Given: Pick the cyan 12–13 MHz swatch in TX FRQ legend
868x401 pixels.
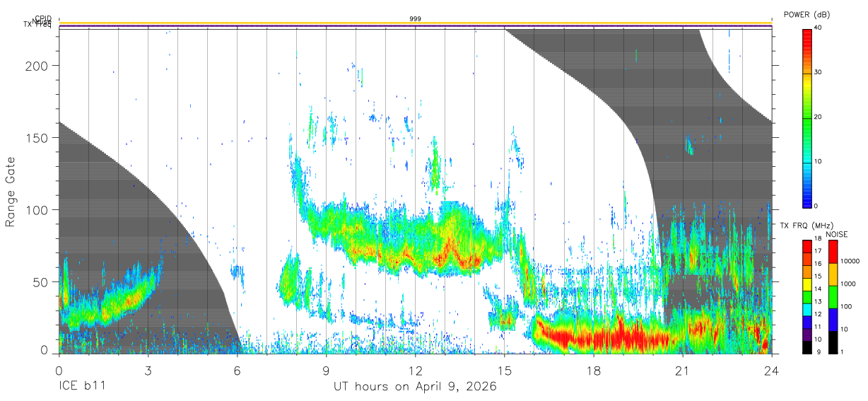Looking at the screenshot, I should [807, 310].
